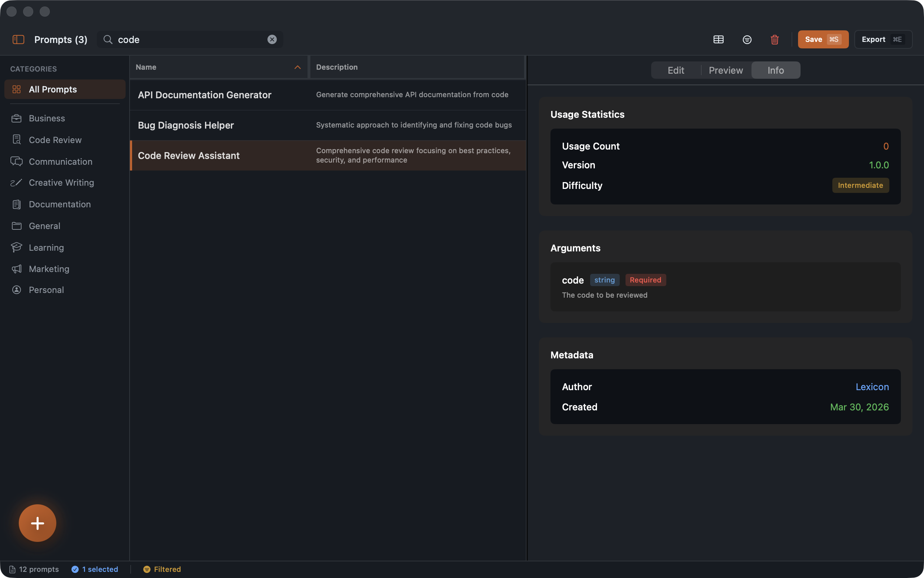This screenshot has height=578, width=924.
Task: Click the Creative Writing pen icon
Action: (16, 183)
